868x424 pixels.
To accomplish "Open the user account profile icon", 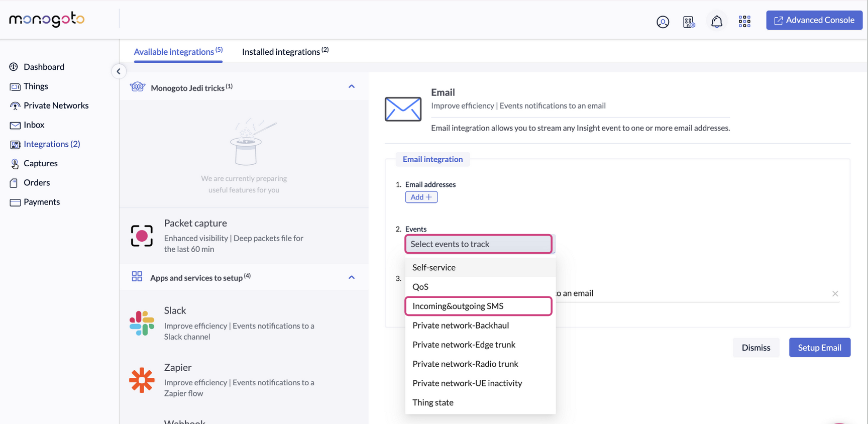I will [x=663, y=22].
